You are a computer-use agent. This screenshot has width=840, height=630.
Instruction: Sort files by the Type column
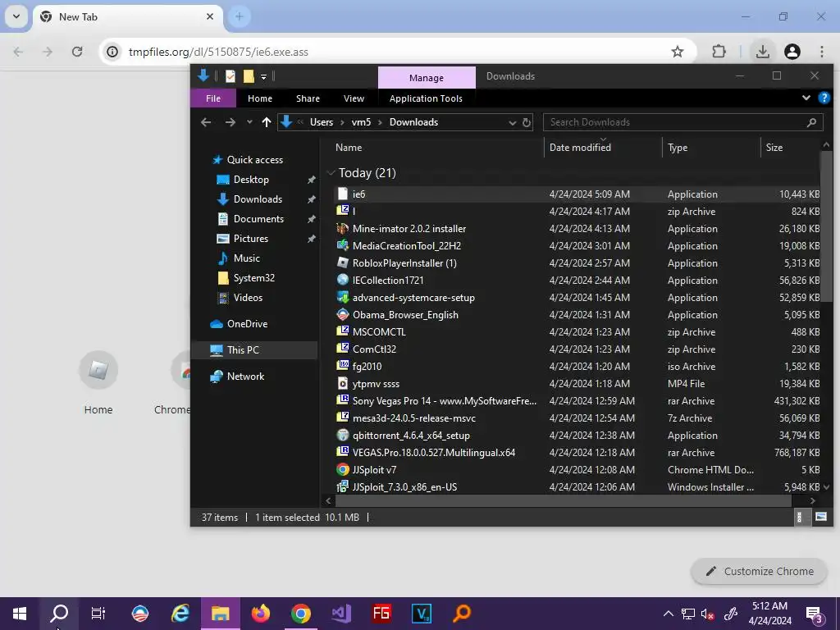(678, 148)
